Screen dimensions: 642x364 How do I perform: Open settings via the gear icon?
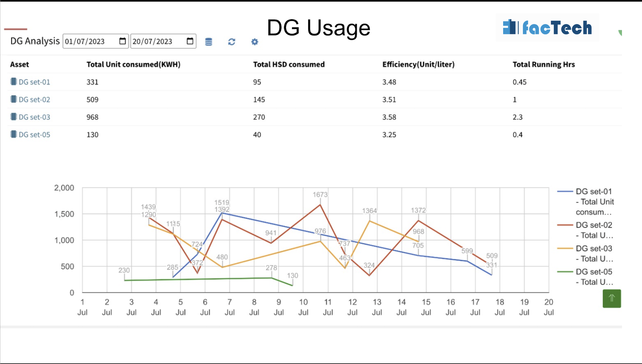pos(254,42)
